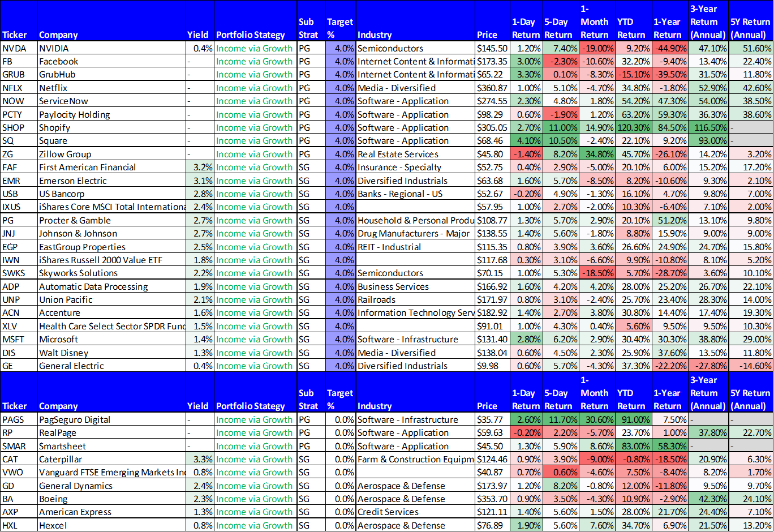Viewport: 774px width, 532px height.
Task: Click the IXUS ticker cell
Action: click(19, 207)
